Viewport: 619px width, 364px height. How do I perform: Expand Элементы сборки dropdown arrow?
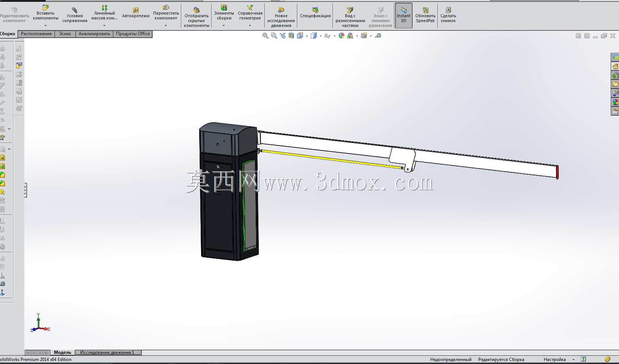pyautogui.click(x=224, y=26)
